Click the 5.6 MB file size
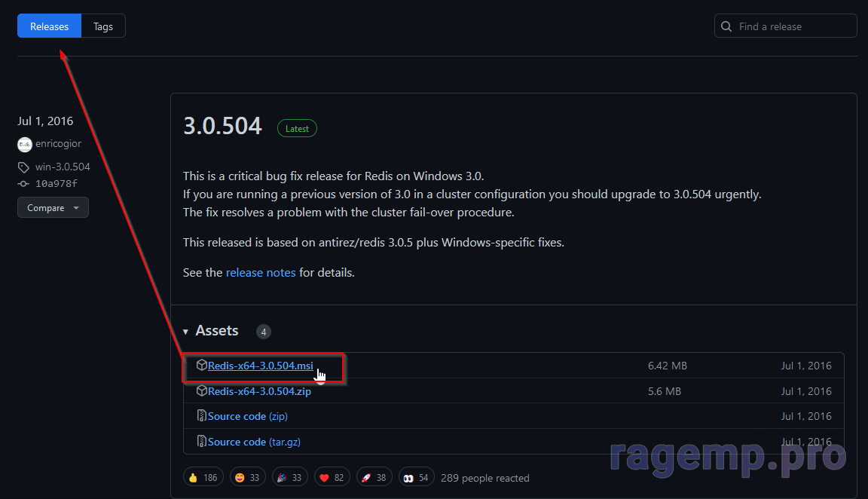Viewport: 868px width, 499px height. pos(665,391)
